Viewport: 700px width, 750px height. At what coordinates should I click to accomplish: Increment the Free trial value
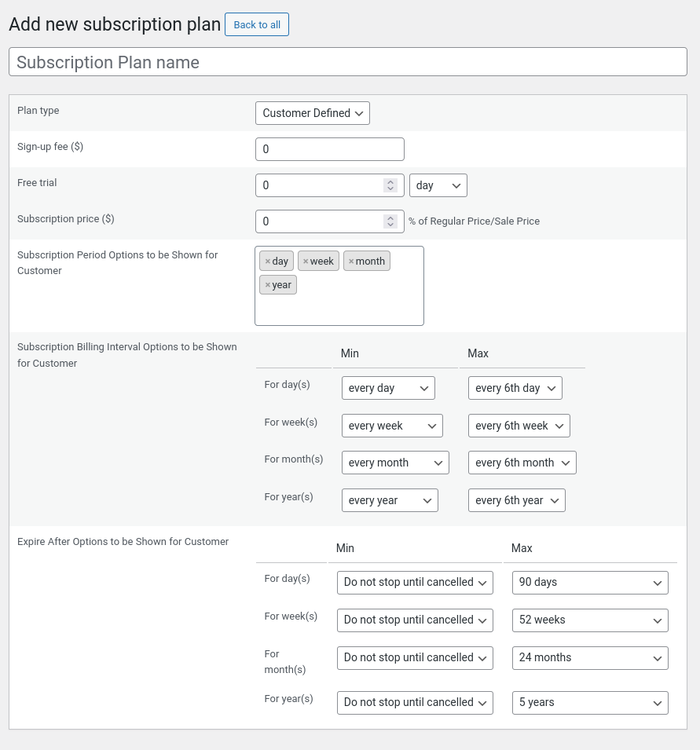tap(390, 181)
